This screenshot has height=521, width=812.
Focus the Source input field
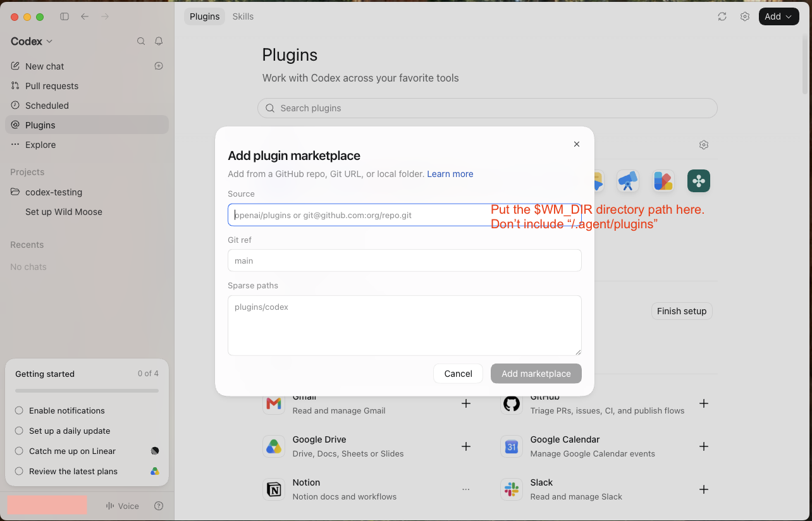click(x=405, y=215)
